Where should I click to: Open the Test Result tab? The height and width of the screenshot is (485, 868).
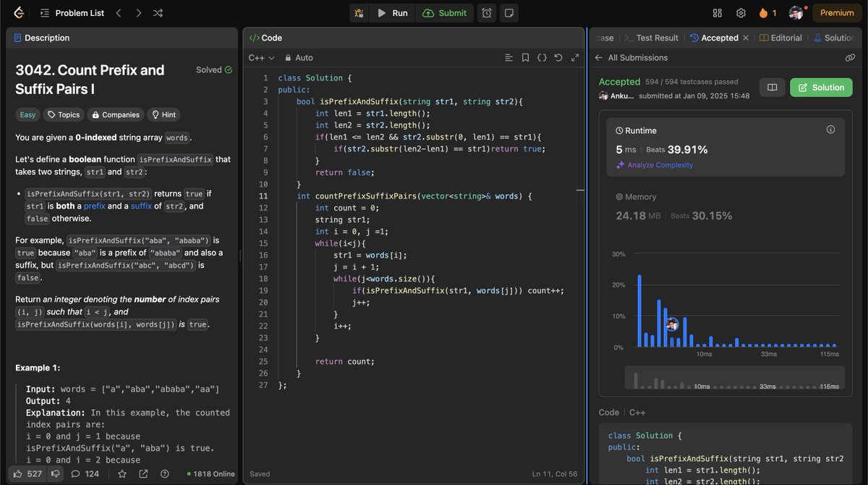[x=651, y=38]
